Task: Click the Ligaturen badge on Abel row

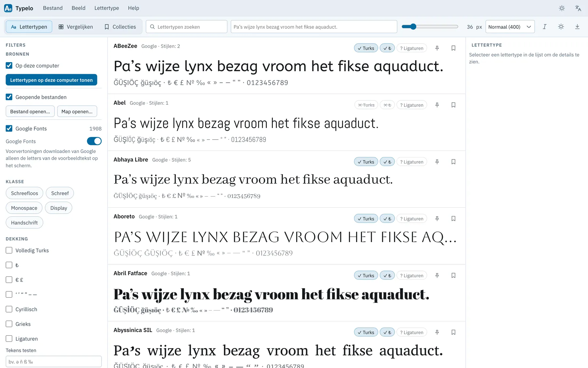Action: click(x=412, y=105)
